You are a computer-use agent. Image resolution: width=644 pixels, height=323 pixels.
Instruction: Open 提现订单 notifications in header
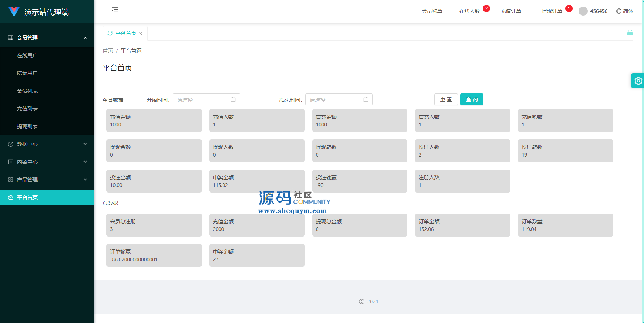(x=552, y=11)
